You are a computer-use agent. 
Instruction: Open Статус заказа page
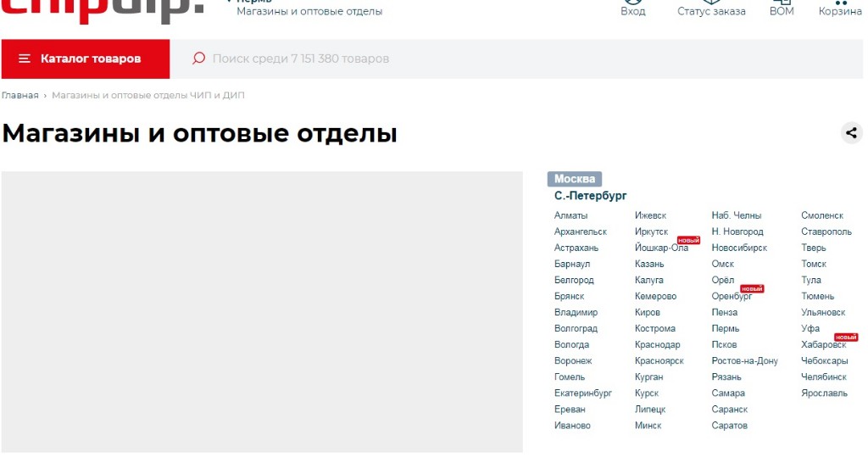(x=711, y=8)
